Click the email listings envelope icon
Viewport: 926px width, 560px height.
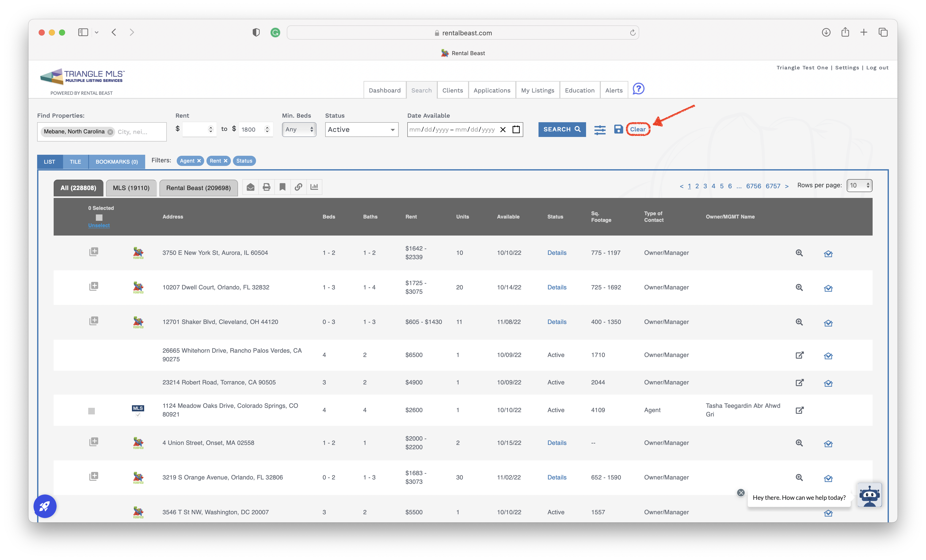tap(251, 187)
